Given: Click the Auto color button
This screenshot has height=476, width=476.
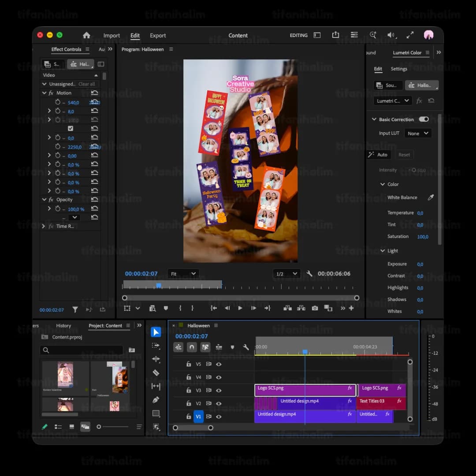Looking at the screenshot, I should click(379, 155).
